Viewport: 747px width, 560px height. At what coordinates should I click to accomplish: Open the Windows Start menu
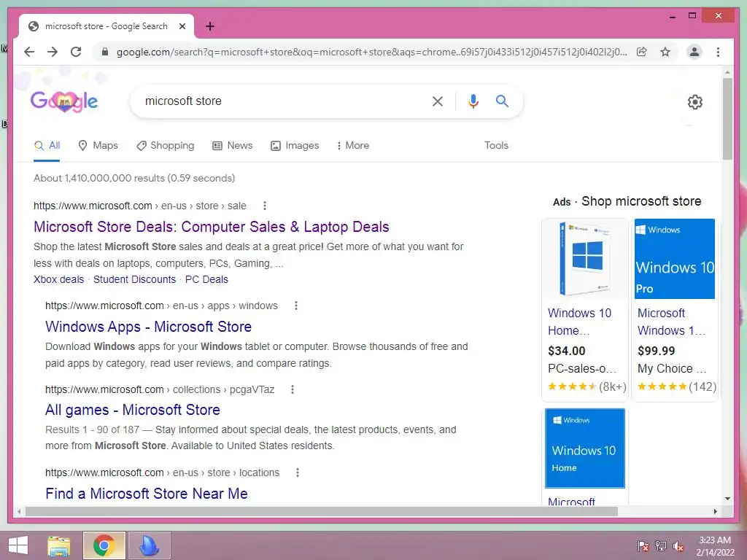click(x=18, y=545)
